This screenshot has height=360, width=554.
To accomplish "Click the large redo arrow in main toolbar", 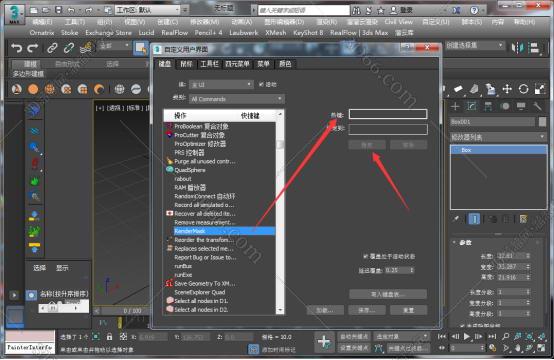I will tap(33, 48).
